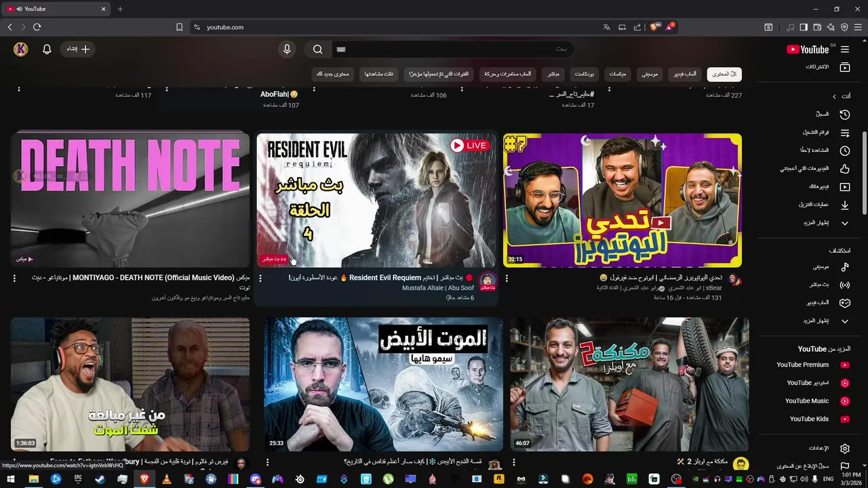Open YouTube Music link
The image size is (868, 488).
[x=817, y=401]
